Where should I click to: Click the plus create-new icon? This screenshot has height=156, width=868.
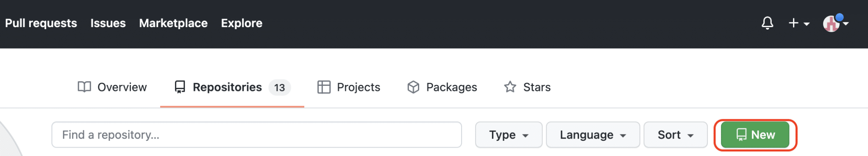pos(793,23)
